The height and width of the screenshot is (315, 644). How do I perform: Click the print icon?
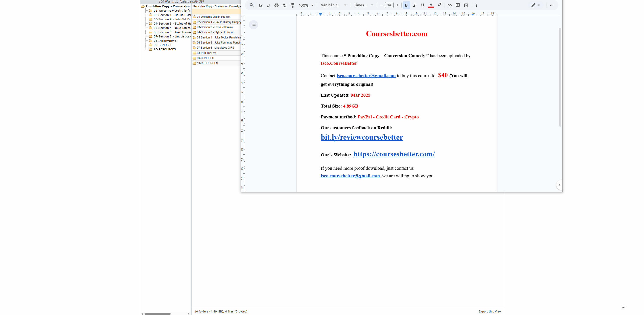coord(276,5)
